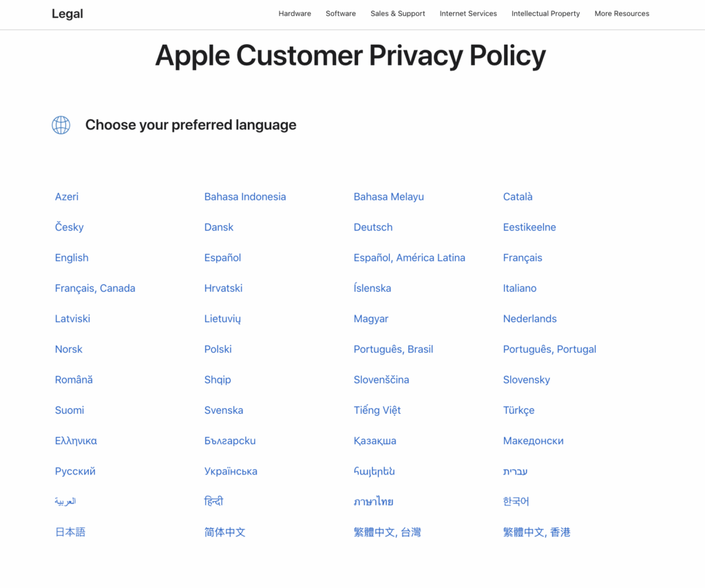Open Internet Services in top navigation

[x=468, y=14]
